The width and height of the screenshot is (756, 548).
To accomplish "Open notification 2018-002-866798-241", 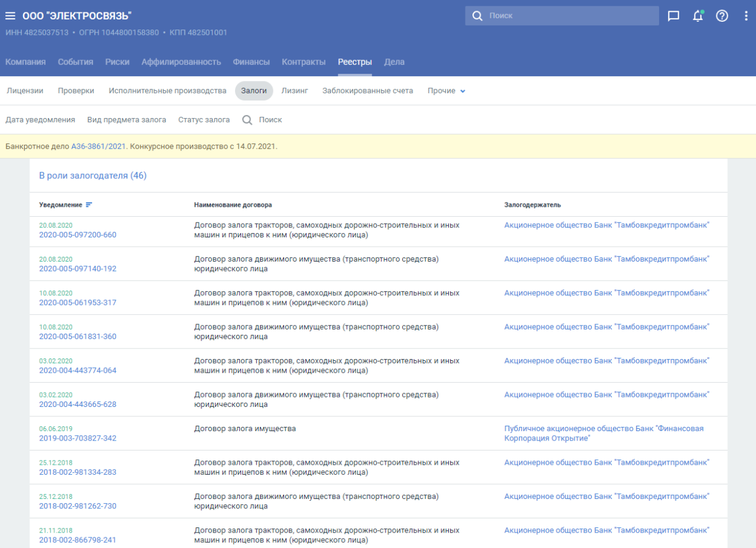I will (78, 540).
